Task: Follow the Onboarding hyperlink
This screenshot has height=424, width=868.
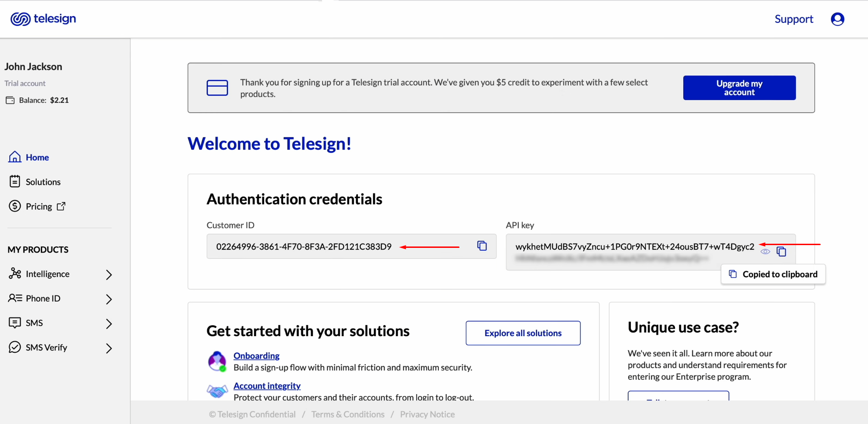Action: click(x=256, y=355)
